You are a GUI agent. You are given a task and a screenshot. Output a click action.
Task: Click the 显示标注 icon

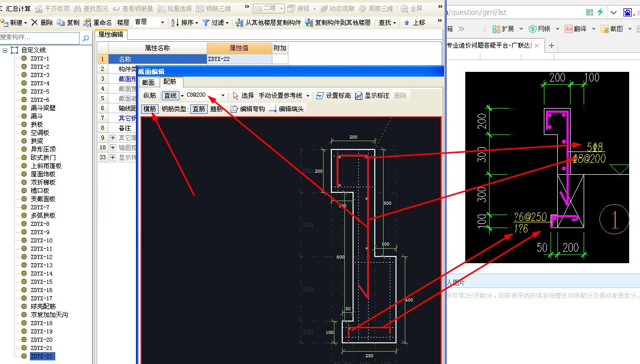pos(359,96)
